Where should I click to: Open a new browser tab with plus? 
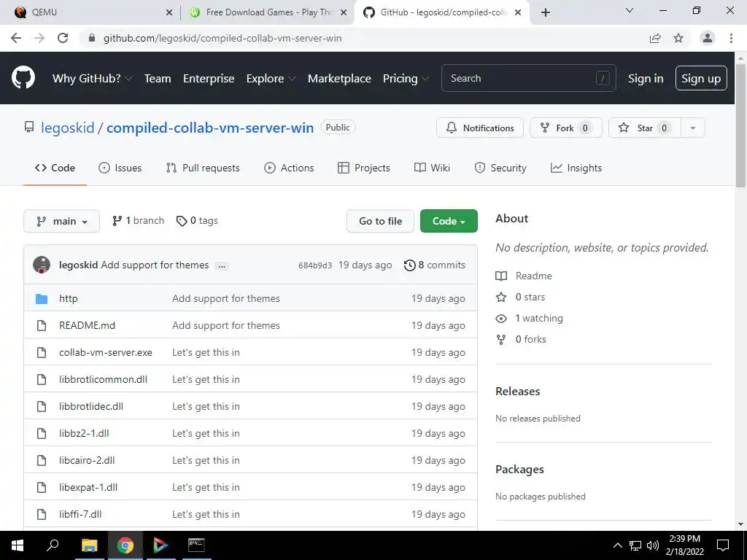click(x=546, y=12)
